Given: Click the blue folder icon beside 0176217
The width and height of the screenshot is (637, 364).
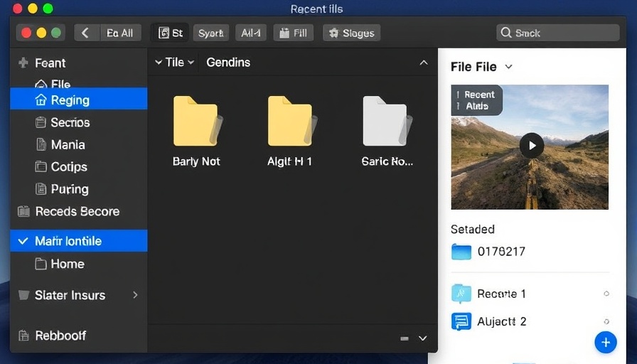Looking at the screenshot, I should pyautogui.click(x=461, y=252).
